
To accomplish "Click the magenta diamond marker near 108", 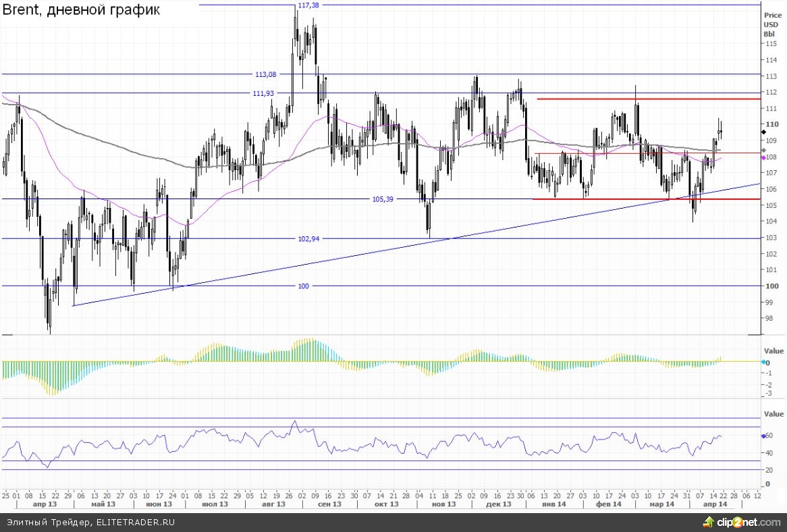I will 763,157.
